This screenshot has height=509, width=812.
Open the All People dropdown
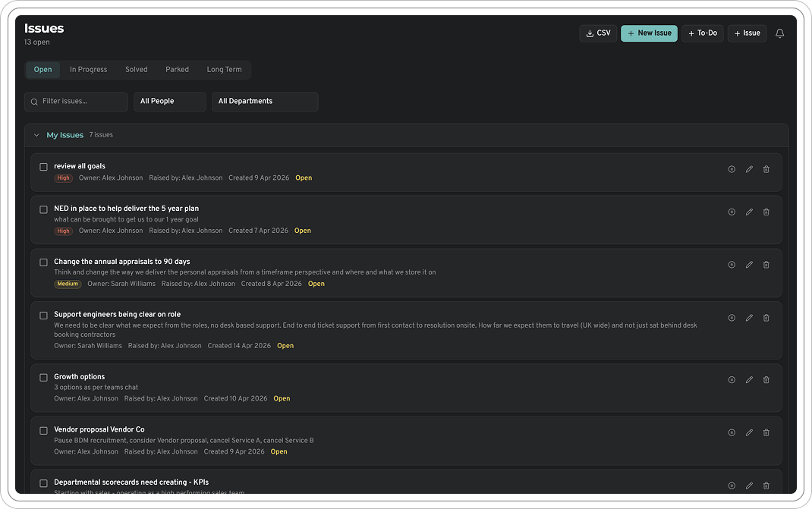click(x=169, y=101)
